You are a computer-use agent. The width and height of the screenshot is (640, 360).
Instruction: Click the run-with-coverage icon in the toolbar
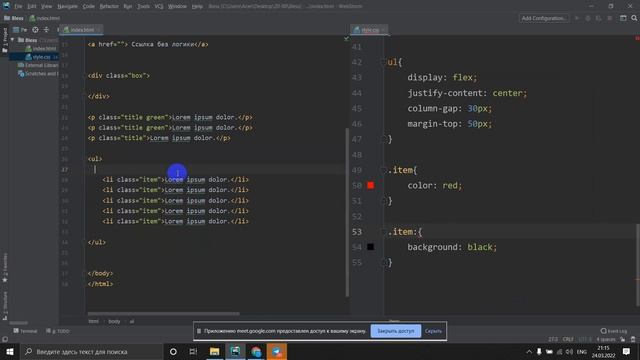[598, 18]
